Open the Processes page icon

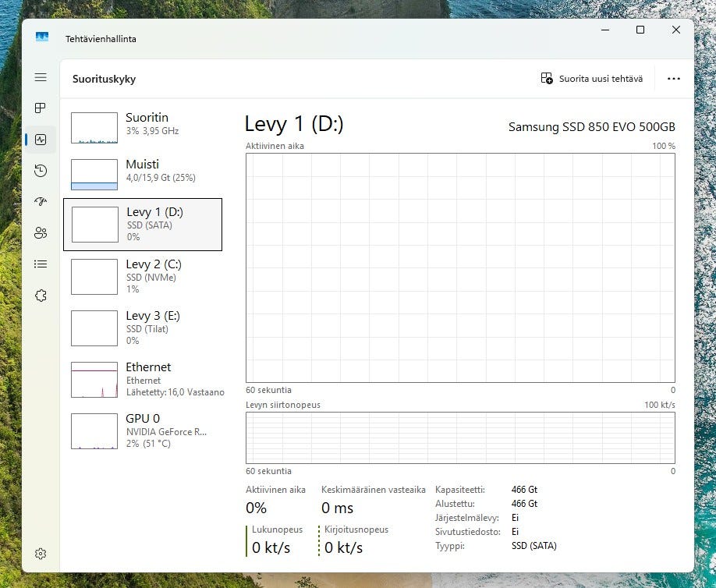click(x=41, y=108)
